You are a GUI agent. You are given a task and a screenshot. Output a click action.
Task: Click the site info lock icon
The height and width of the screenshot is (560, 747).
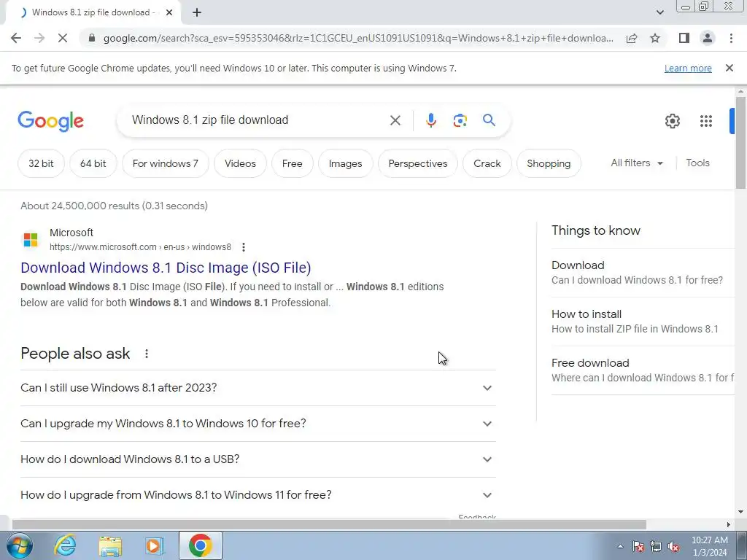tap(92, 38)
